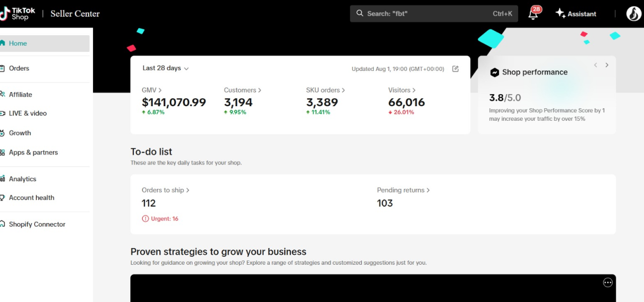This screenshot has height=302, width=644.
Task: Open Apps & partners from the sidebar
Action: [x=33, y=152]
